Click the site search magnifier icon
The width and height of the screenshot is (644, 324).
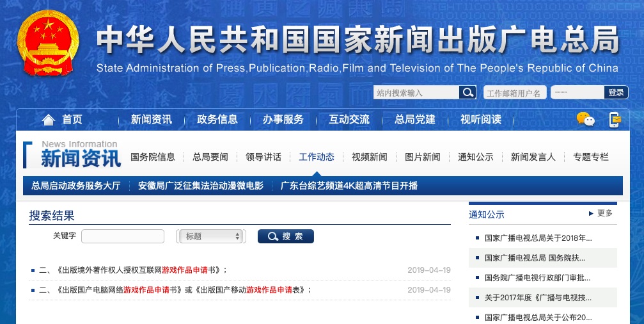click(468, 93)
